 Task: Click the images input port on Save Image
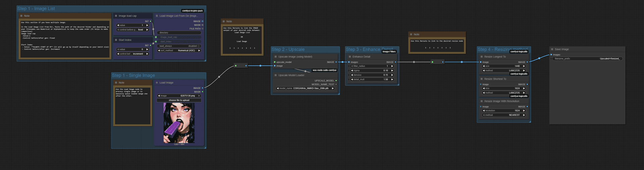[551, 55]
